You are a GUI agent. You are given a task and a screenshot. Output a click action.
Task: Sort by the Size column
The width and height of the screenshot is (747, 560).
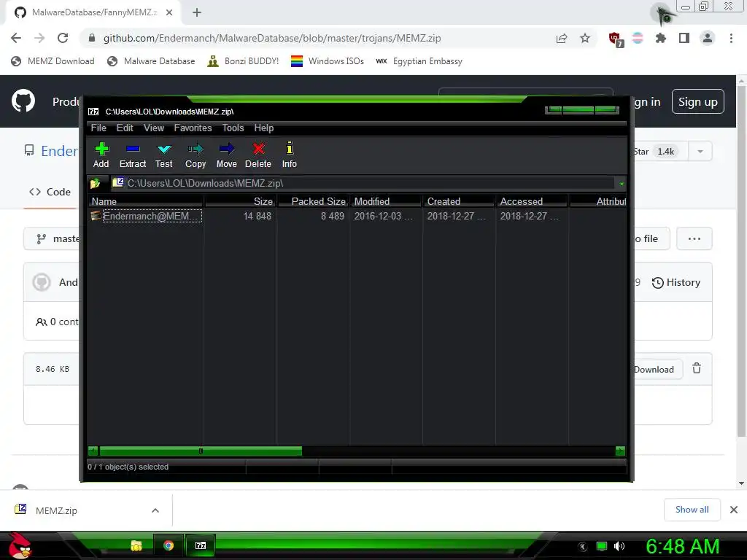coord(241,201)
